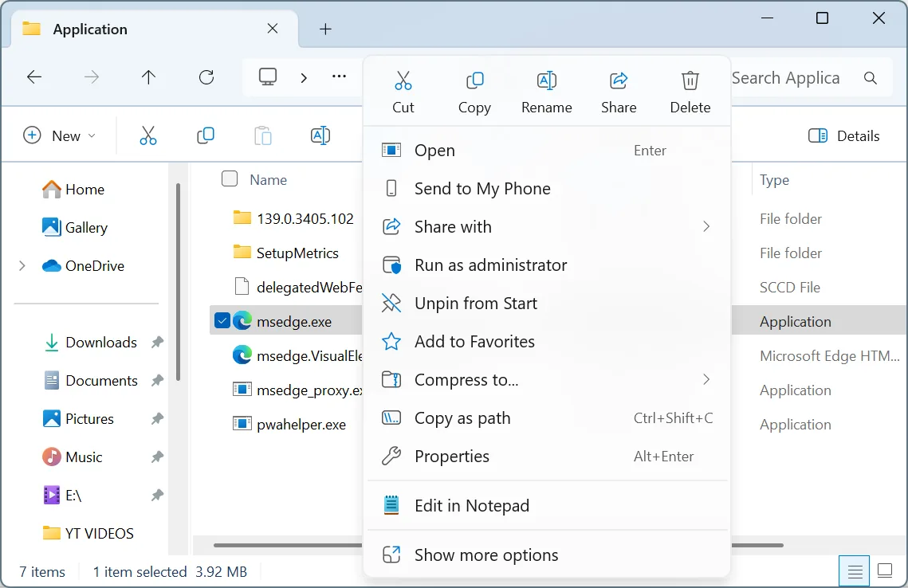
Task: Unpin Music using its pin icon
Action: click(x=157, y=457)
